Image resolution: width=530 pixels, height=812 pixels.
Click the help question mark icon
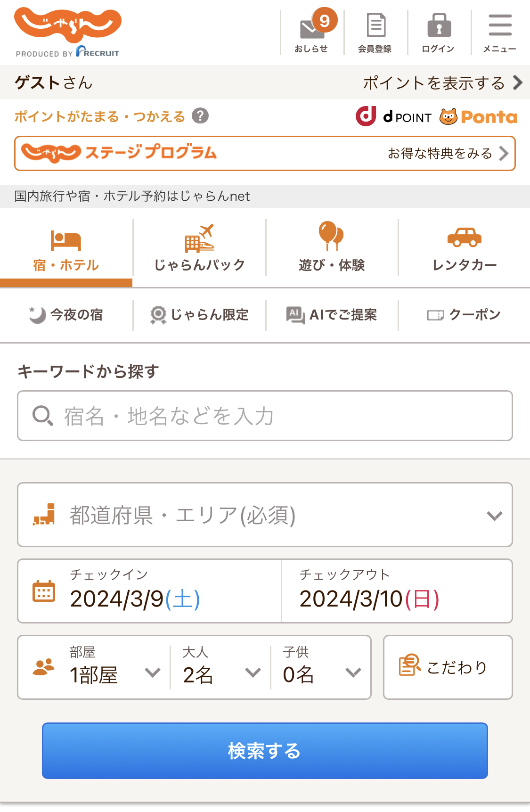tap(200, 116)
